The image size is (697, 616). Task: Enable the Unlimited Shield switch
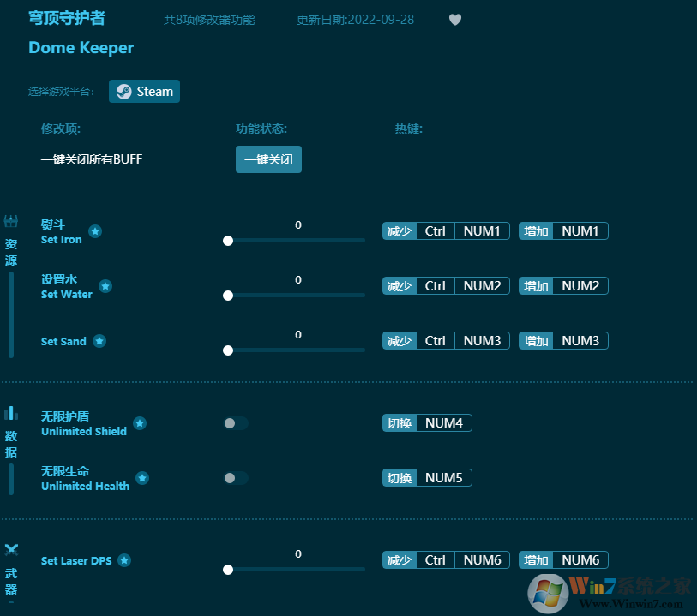coord(236,422)
